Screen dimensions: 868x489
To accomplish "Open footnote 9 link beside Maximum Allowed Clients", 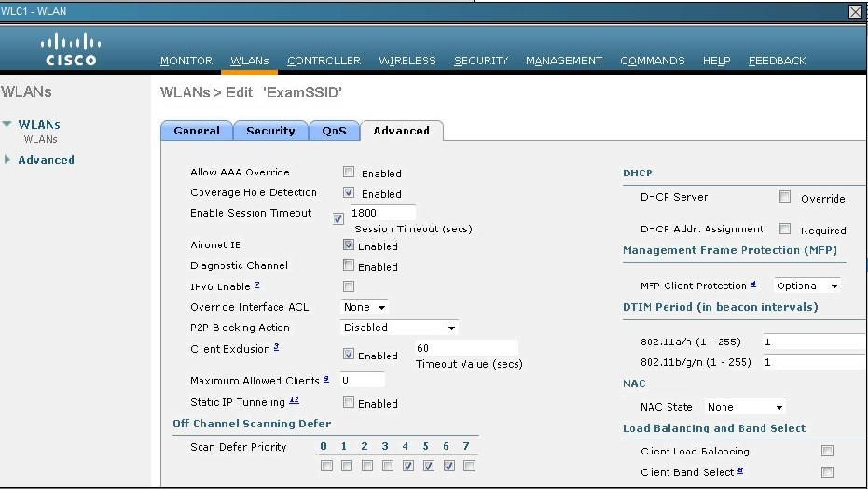I will 326,379.
